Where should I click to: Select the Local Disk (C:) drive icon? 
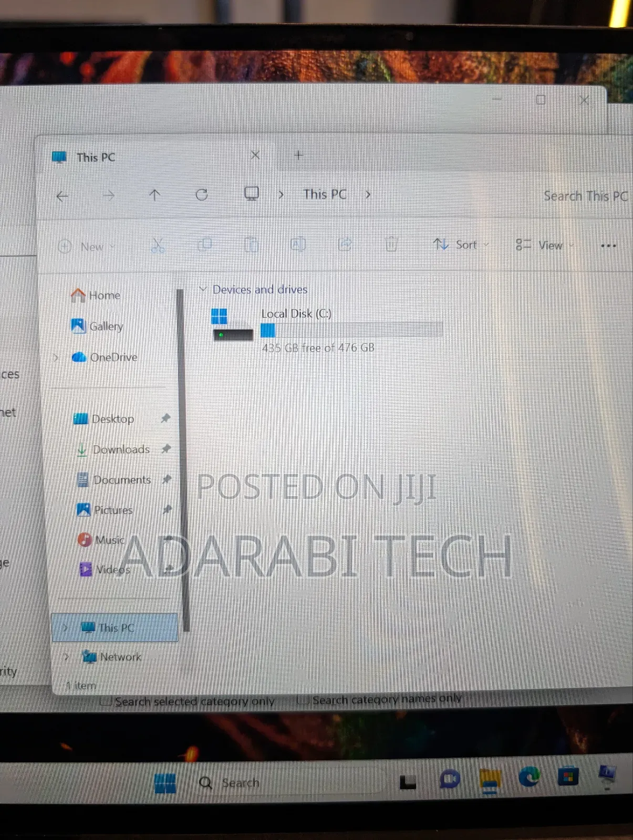tap(233, 324)
